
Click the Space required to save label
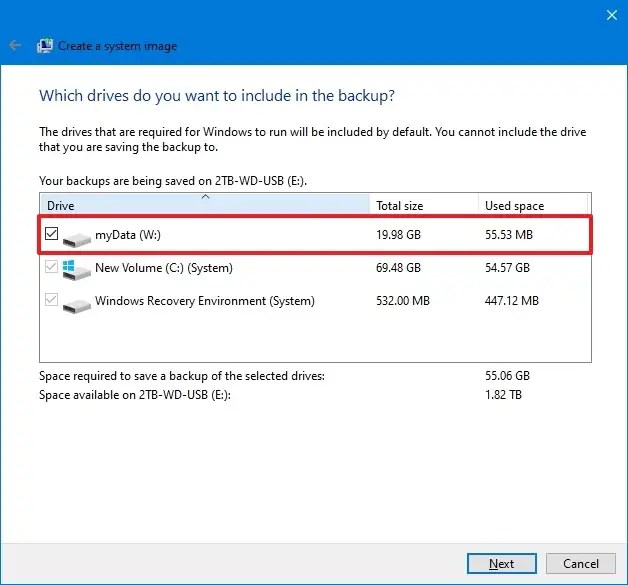click(x=182, y=376)
